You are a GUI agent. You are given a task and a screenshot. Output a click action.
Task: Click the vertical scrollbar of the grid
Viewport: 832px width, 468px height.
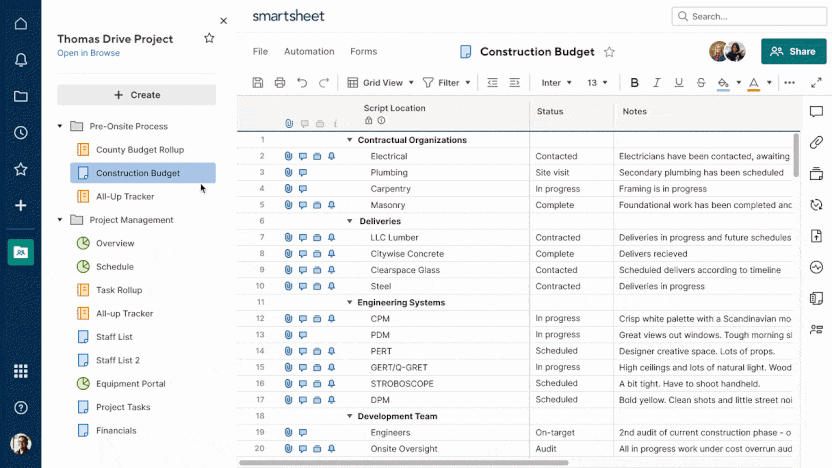[x=796, y=155]
